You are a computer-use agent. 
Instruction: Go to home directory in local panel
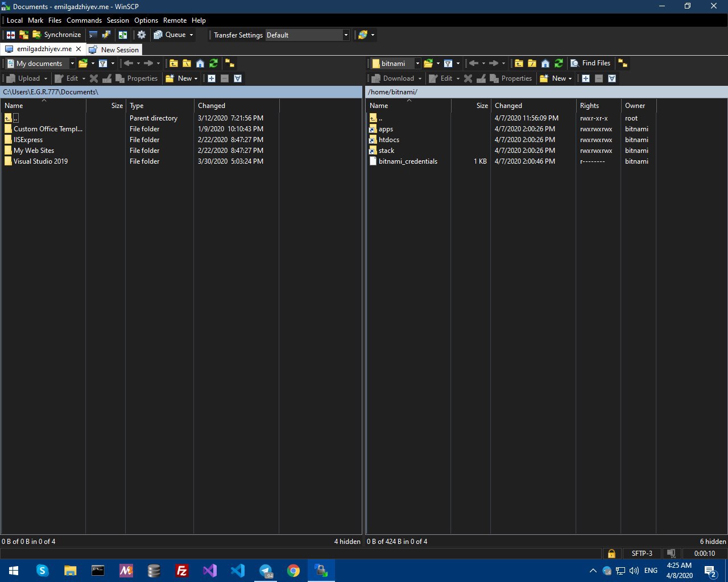200,63
